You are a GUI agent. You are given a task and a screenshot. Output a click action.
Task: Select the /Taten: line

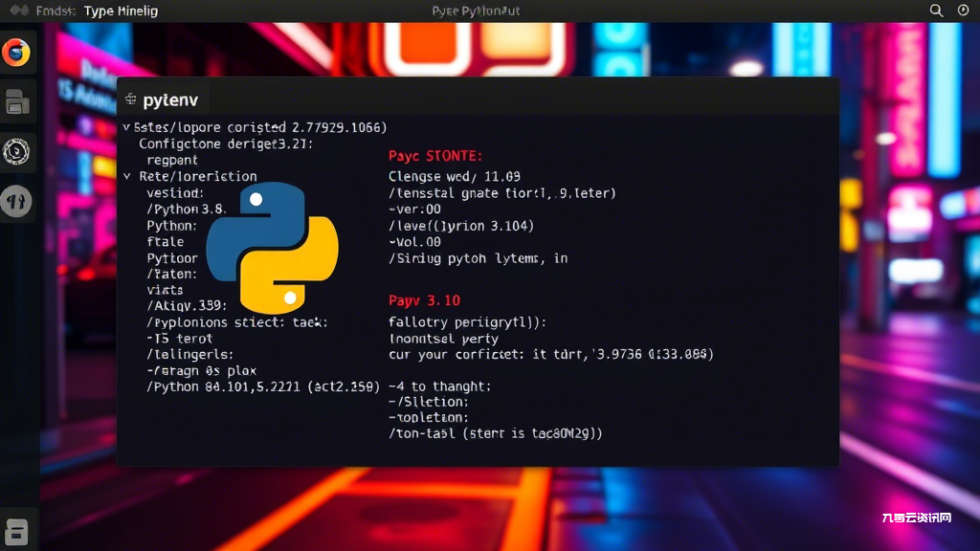171,274
